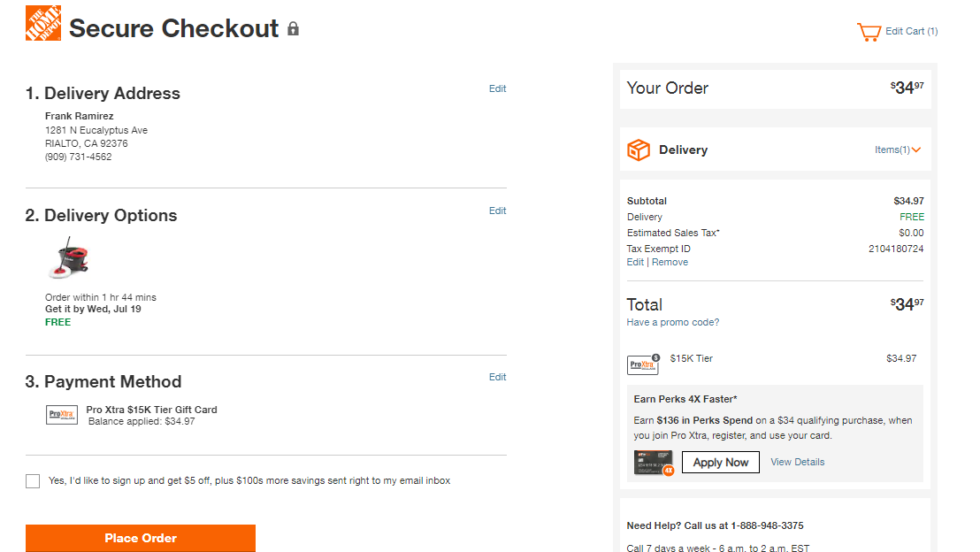
Task: Click the secure checkout padlock icon
Action: (x=293, y=29)
